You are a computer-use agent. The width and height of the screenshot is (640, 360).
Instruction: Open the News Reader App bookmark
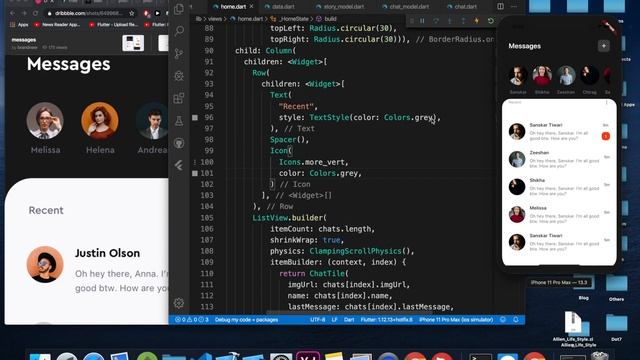[57, 24]
